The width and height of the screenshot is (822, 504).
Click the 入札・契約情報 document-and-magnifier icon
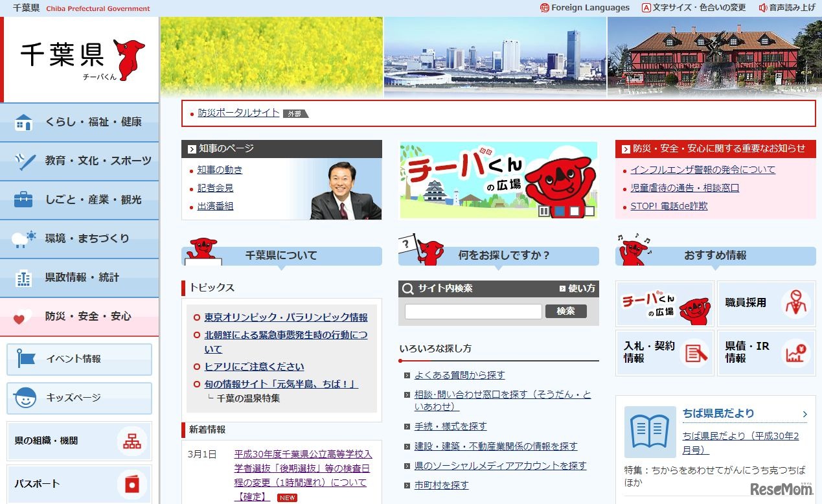point(696,352)
